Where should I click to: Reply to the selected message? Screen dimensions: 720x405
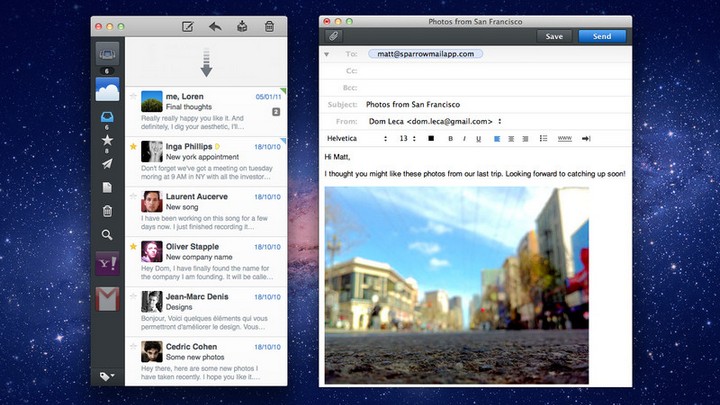[x=215, y=27]
